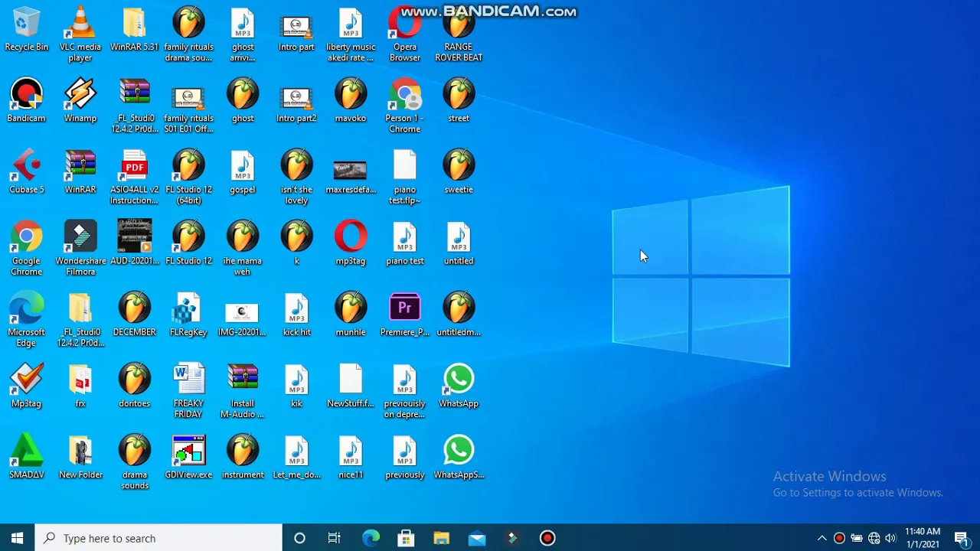Select the FLRegKey file icon
The height and width of the screenshot is (551, 980).
click(188, 314)
